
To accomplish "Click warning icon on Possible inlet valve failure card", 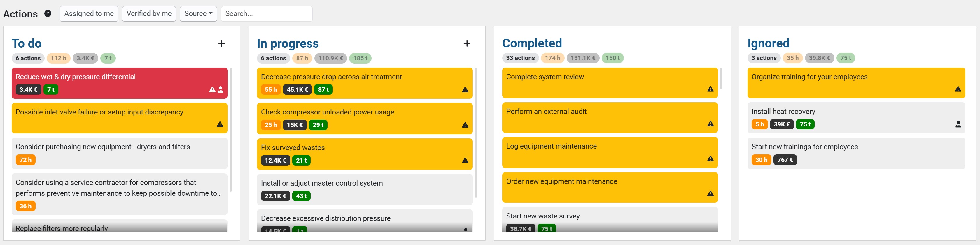I will [220, 124].
